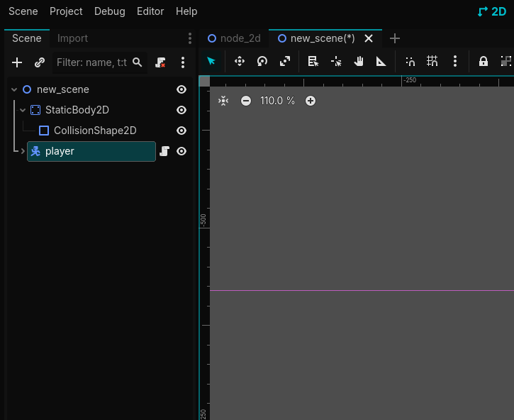Image resolution: width=514 pixels, height=420 pixels.
Task: Select the Rotate Mode tool
Action: point(262,62)
